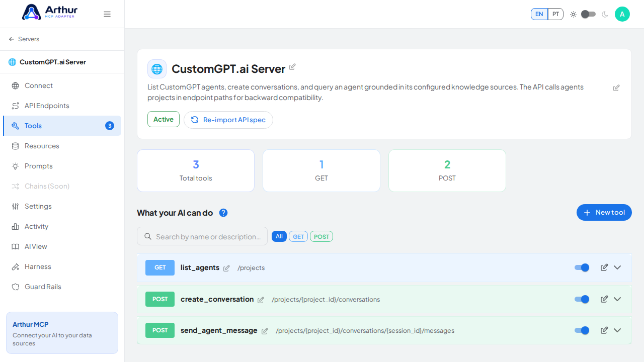Click the send_agent_message tool name
Viewport: 644px width, 362px height.
[219, 330]
